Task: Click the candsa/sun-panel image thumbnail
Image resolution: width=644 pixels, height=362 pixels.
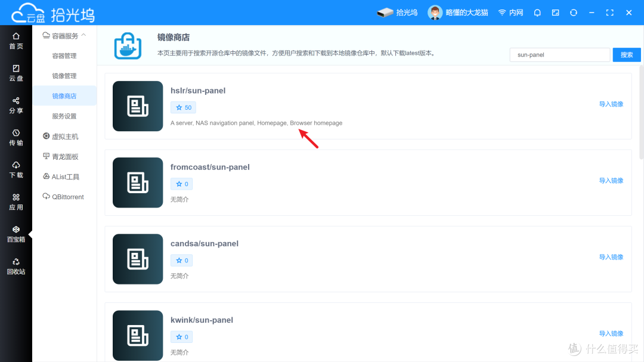Action: coord(138,259)
